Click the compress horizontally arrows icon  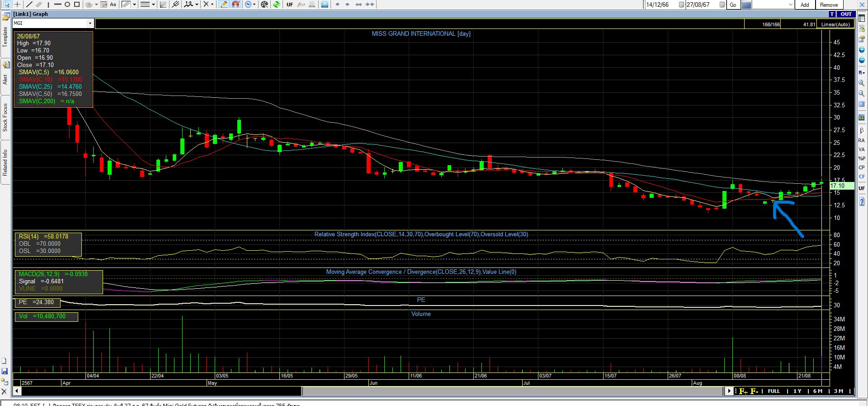pyautogui.click(x=370, y=5)
